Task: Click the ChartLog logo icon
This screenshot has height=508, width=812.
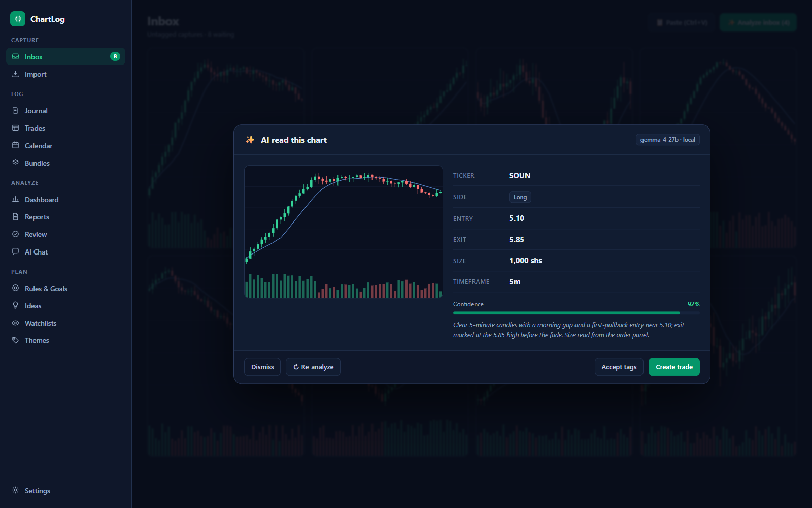Action: click(18, 19)
